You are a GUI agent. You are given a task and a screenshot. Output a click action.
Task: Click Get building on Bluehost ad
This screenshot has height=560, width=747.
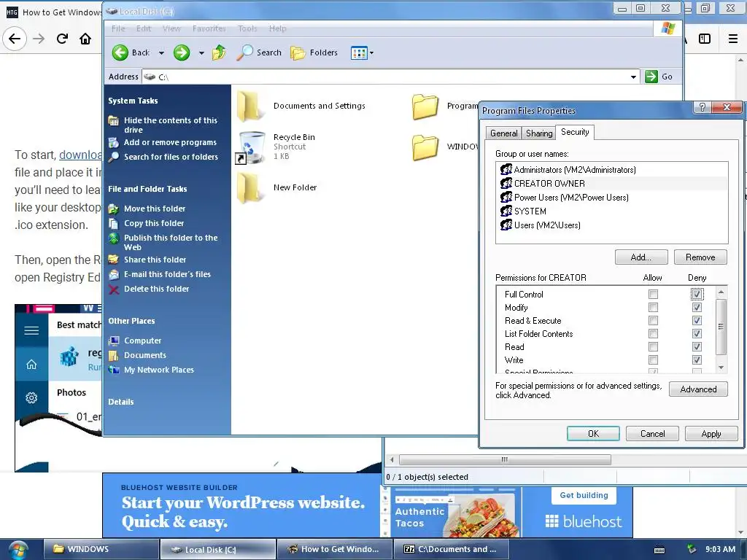point(584,495)
